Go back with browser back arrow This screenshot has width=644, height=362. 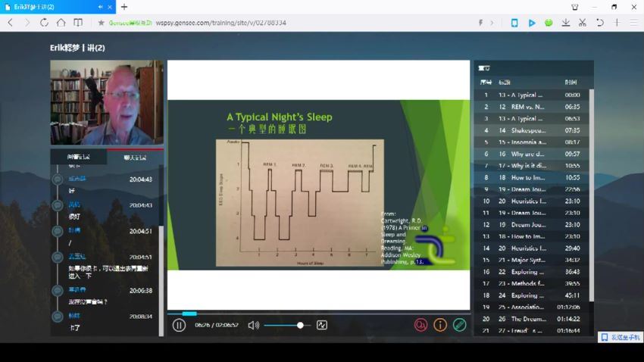click(11, 23)
